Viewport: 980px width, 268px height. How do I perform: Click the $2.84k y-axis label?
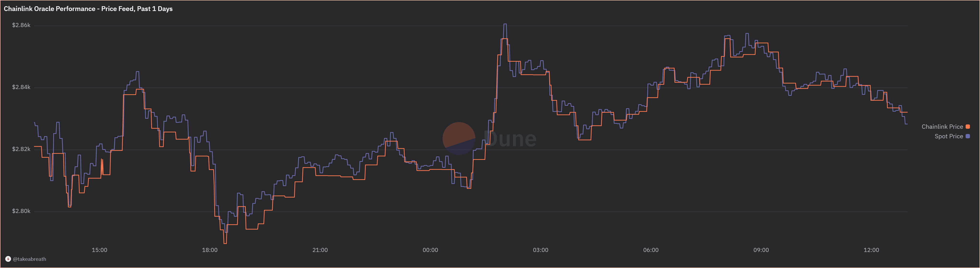coord(21,87)
